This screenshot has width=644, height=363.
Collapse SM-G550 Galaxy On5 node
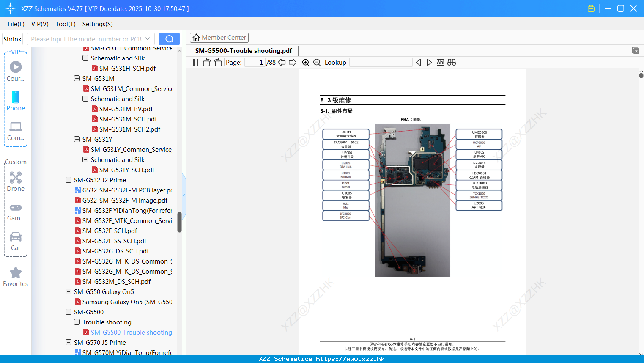(x=69, y=291)
